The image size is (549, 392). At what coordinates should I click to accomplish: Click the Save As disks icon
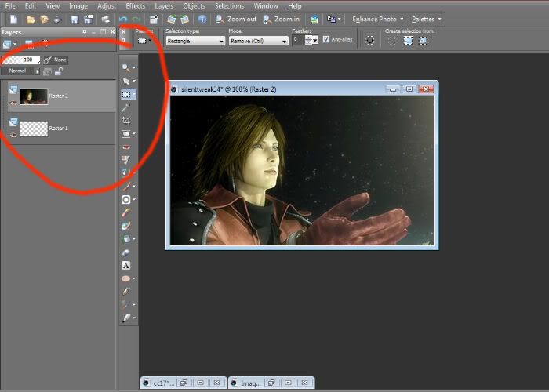click(x=88, y=20)
